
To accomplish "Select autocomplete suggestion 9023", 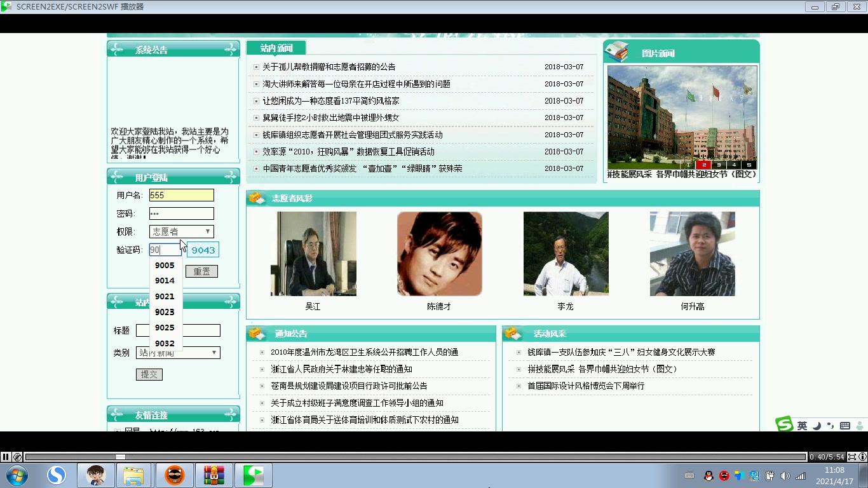I will (166, 312).
